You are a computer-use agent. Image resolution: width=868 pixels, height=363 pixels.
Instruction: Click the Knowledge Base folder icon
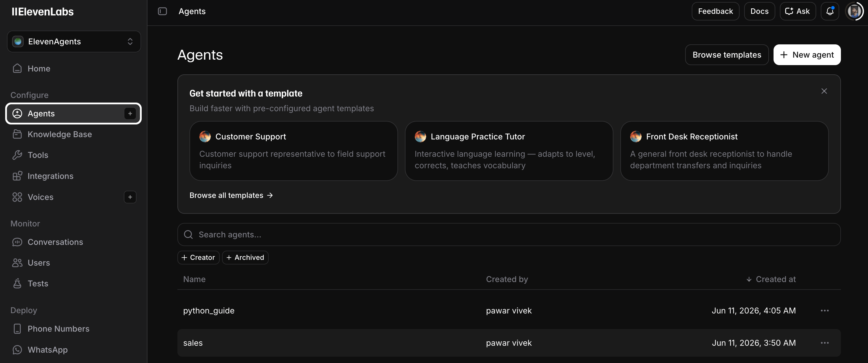coord(17,134)
